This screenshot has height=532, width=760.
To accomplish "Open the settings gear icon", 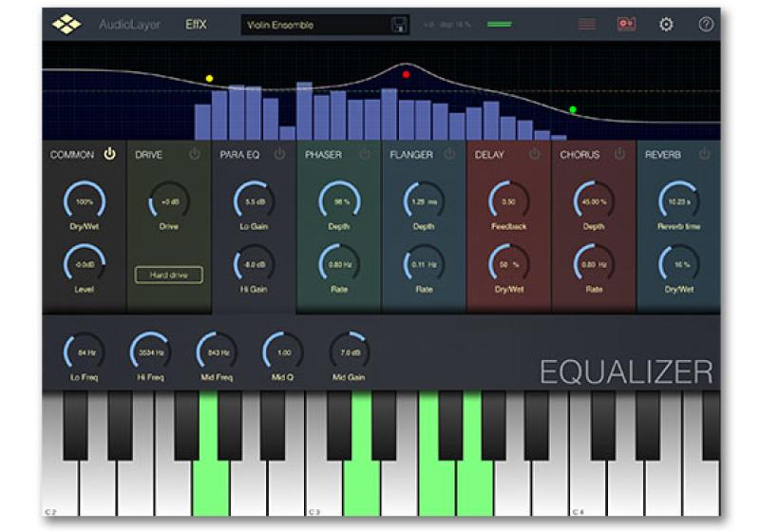I will (667, 25).
